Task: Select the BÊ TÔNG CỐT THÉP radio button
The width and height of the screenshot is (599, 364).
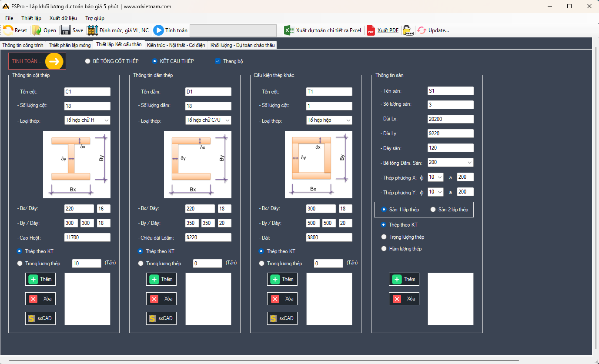Action: point(88,61)
